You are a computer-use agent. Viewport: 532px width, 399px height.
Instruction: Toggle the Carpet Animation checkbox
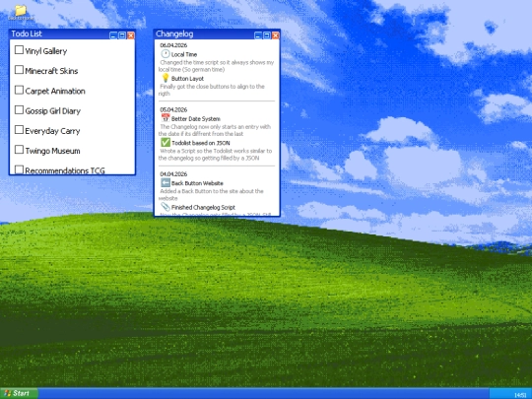tap(19, 90)
